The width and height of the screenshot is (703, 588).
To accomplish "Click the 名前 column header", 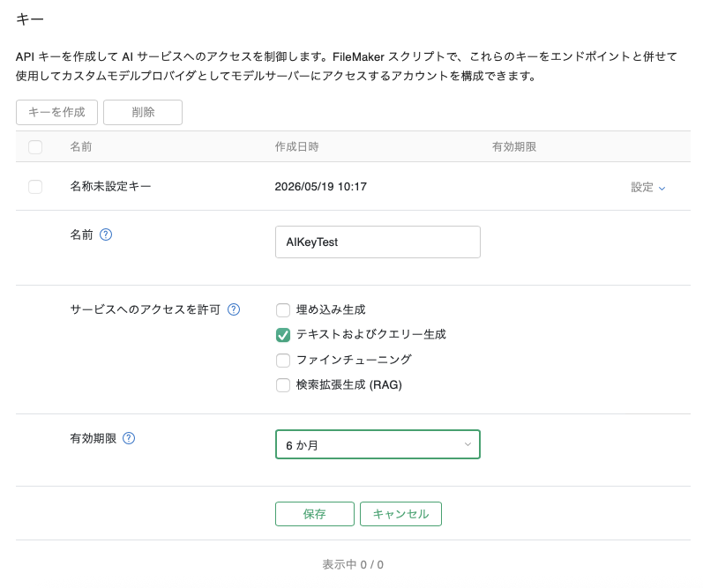I will click(x=81, y=147).
